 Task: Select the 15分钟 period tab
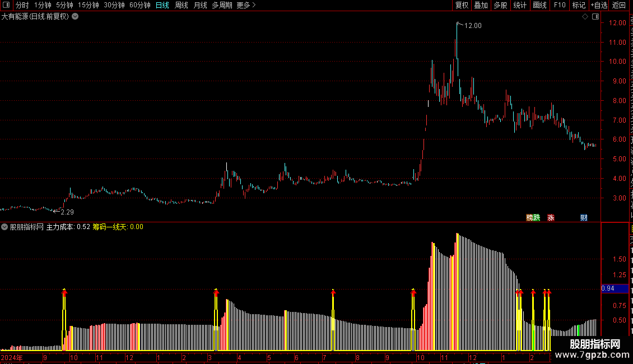coord(89,5)
